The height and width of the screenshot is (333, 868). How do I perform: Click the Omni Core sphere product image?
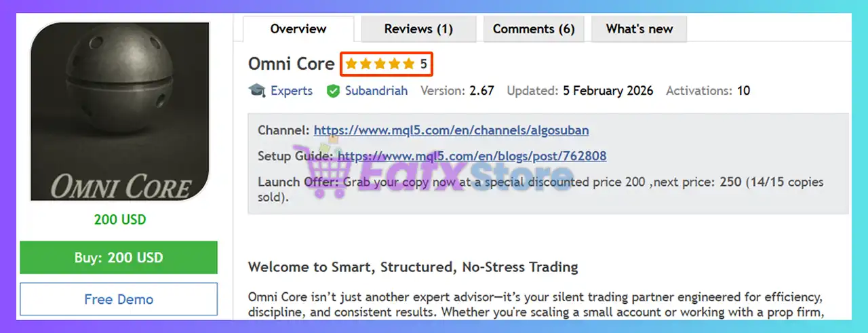(x=119, y=112)
